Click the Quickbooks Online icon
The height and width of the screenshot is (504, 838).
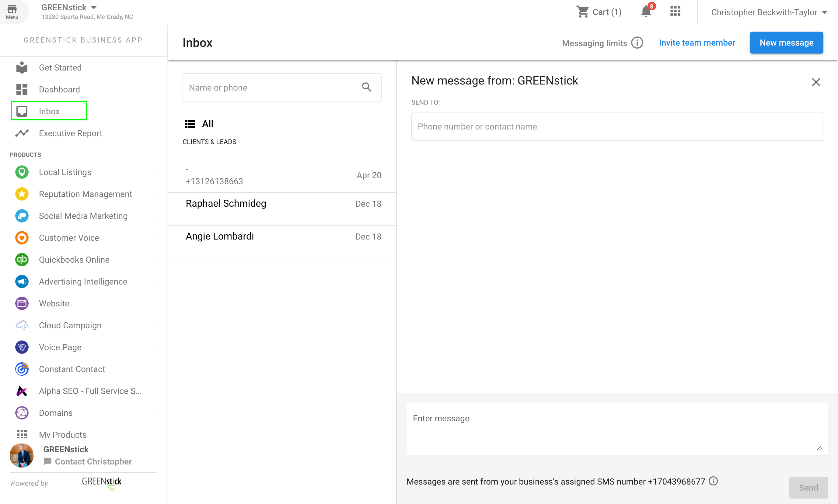tap(22, 260)
